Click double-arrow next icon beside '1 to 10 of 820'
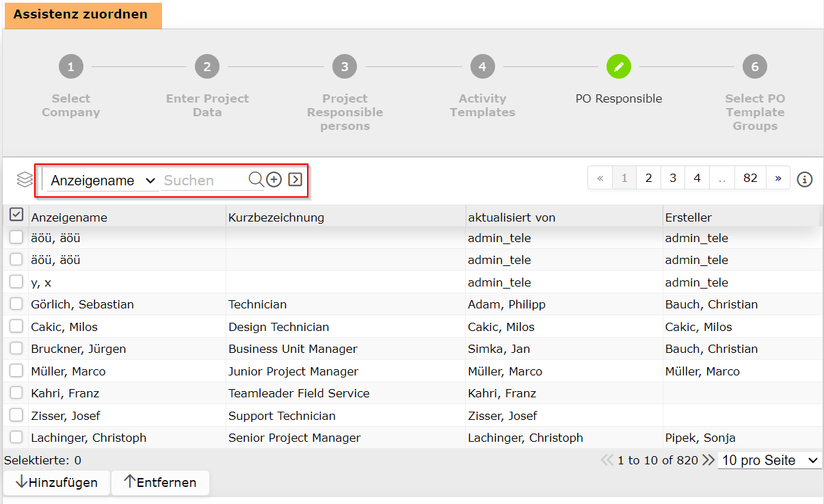 tap(708, 460)
